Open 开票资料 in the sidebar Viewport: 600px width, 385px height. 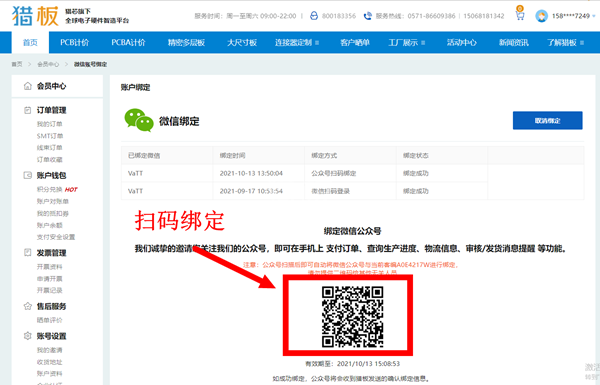[49, 267]
